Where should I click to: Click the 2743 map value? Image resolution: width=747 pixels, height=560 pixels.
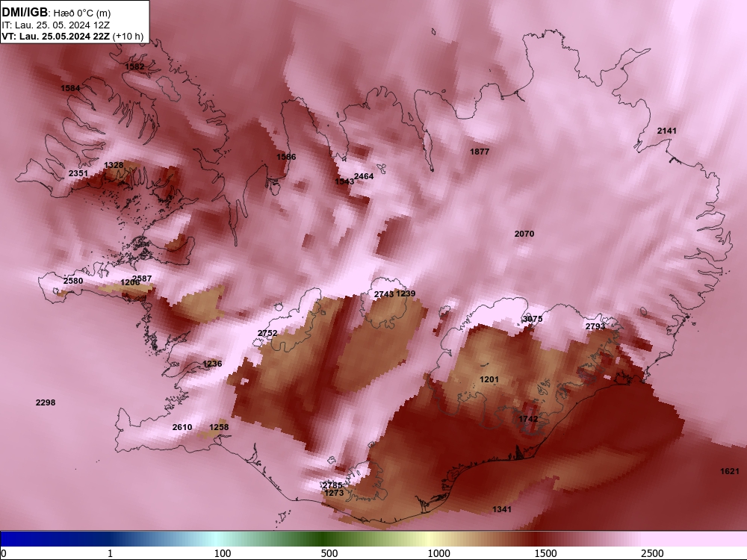point(384,294)
